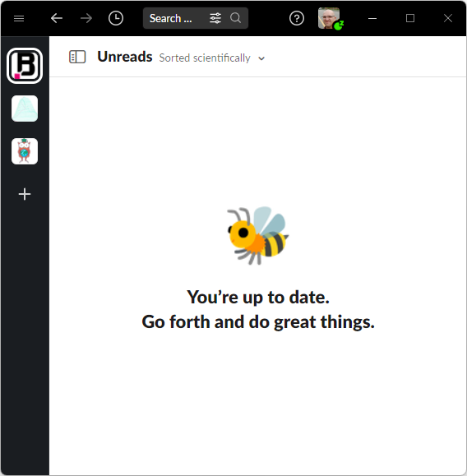Toggle the sidebar panel icon beside Unreads

tap(77, 57)
